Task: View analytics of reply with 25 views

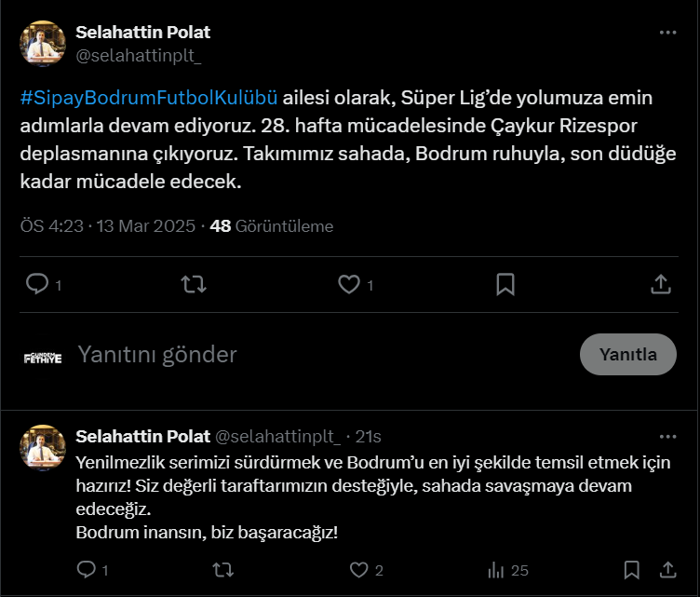Action: (496, 569)
